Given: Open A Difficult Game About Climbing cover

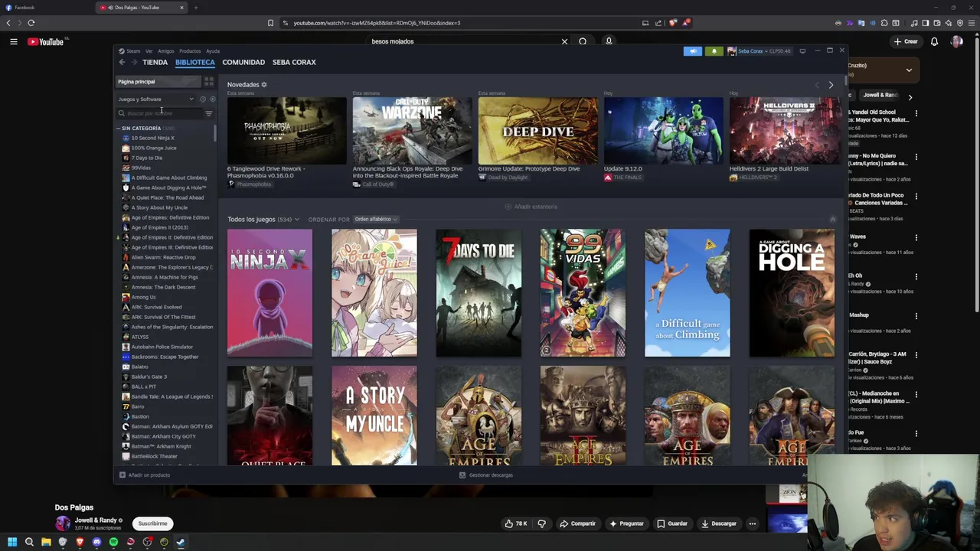Looking at the screenshot, I should pos(687,293).
